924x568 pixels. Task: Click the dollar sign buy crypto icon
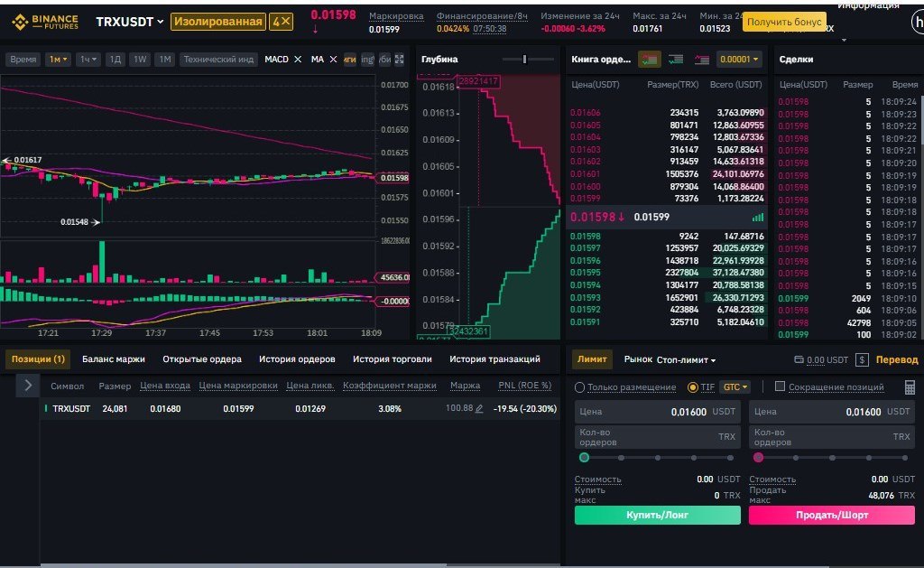point(862,359)
